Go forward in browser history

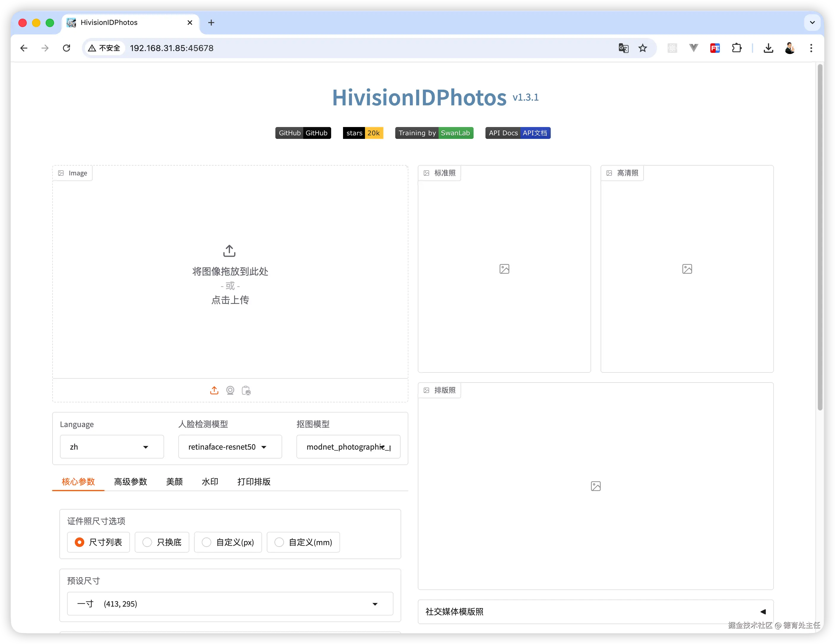45,48
